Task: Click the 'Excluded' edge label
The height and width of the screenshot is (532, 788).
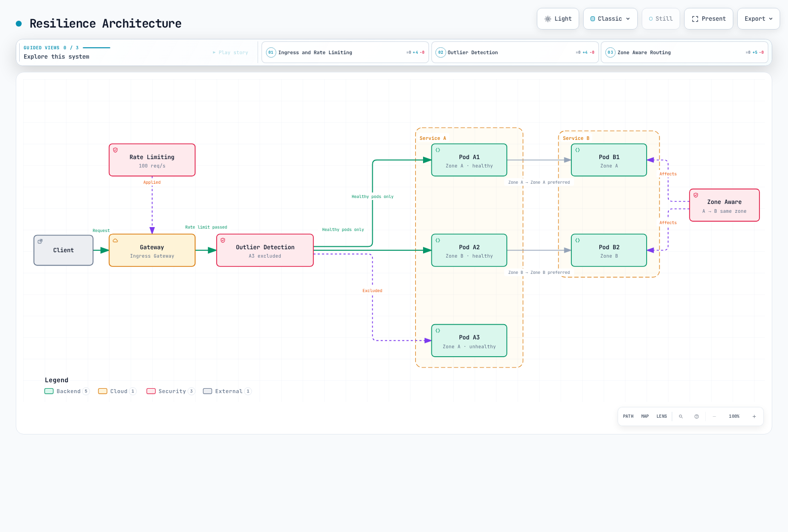Action: click(372, 291)
